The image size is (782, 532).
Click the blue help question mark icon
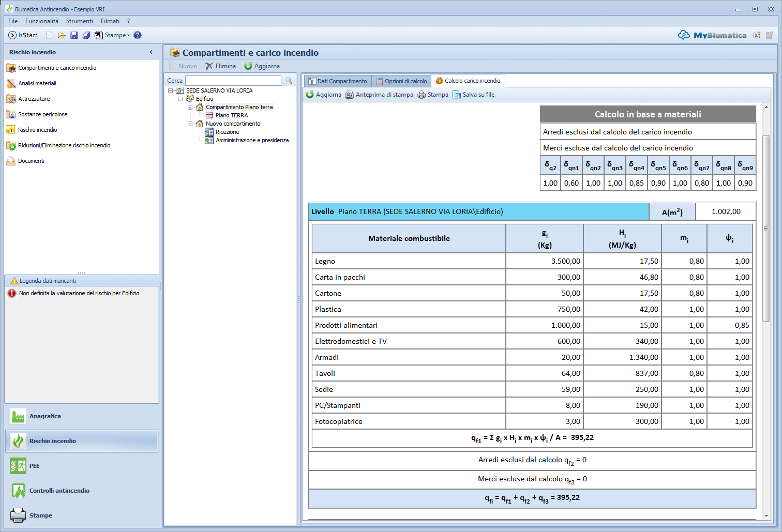tap(138, 35)
